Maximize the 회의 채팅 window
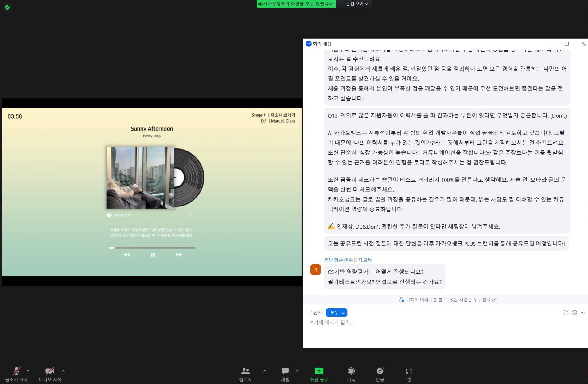The width and height of the screenshot is (588, 384). (x=567, y=44)
